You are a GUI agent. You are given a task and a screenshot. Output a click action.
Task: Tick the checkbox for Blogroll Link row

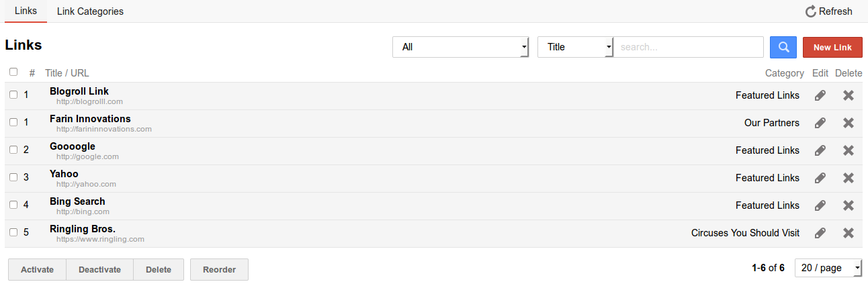point(13,95)
